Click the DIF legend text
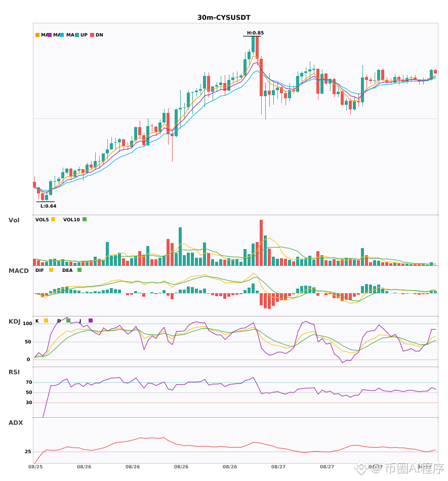 39,270
